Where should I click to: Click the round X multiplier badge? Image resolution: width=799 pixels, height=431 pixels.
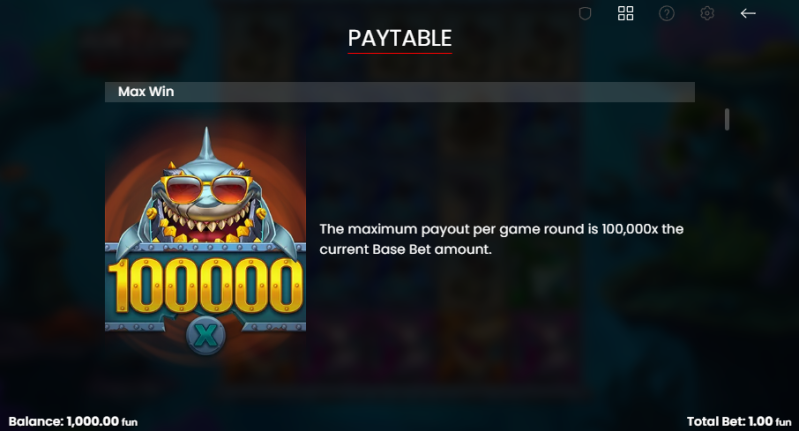[206, 336]
